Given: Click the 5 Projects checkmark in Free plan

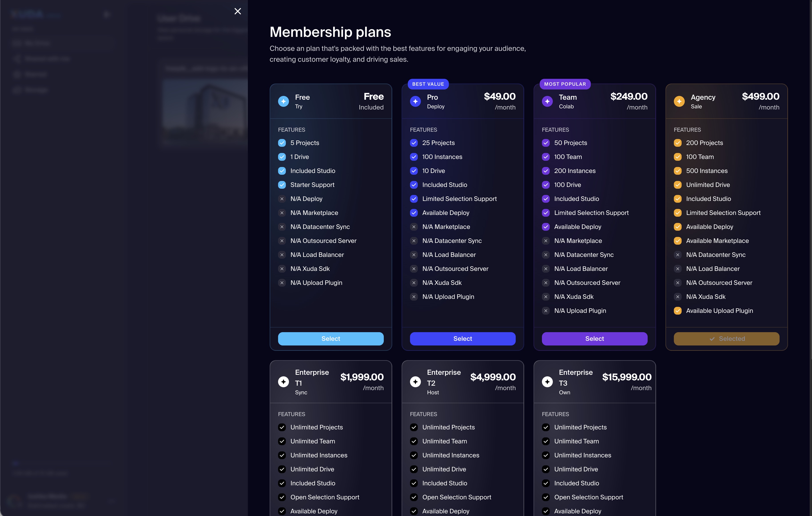Looking at the screenshot, I should pyautogui.click(x=282, y=143).
